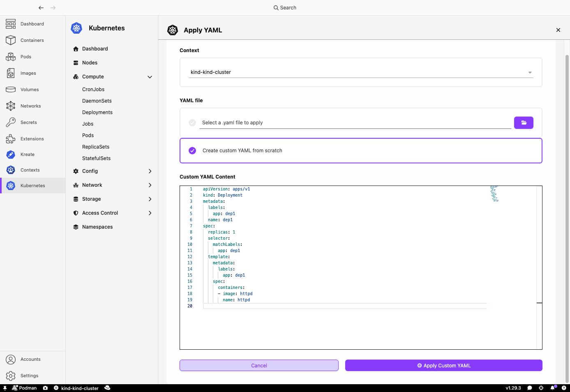Screen dimensions: 570x392
Task: Click 'apiVersion: apps/v1' line in editor
Action: click(226, 189)
